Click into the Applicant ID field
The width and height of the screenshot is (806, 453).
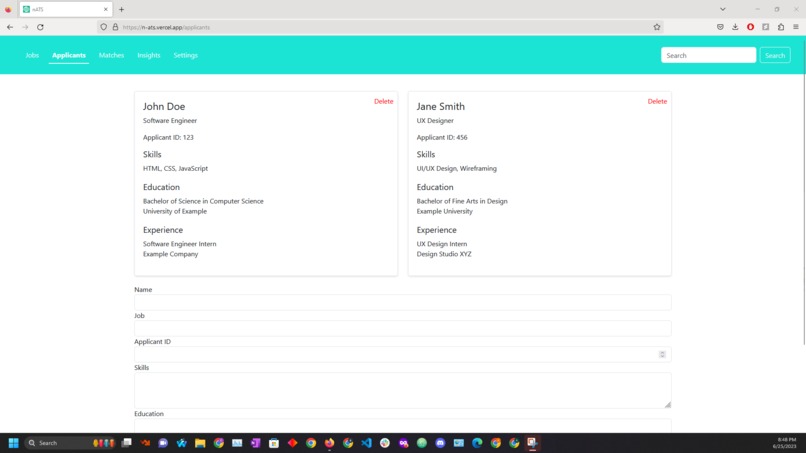(x=402, y=354)
